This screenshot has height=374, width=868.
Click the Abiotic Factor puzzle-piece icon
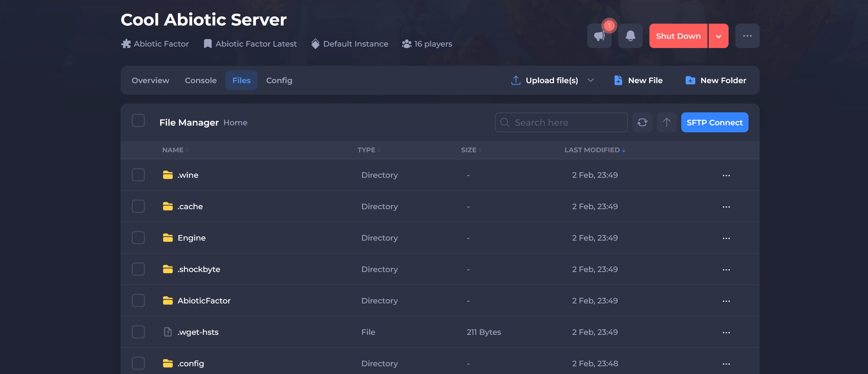click(x=126, y=44)
